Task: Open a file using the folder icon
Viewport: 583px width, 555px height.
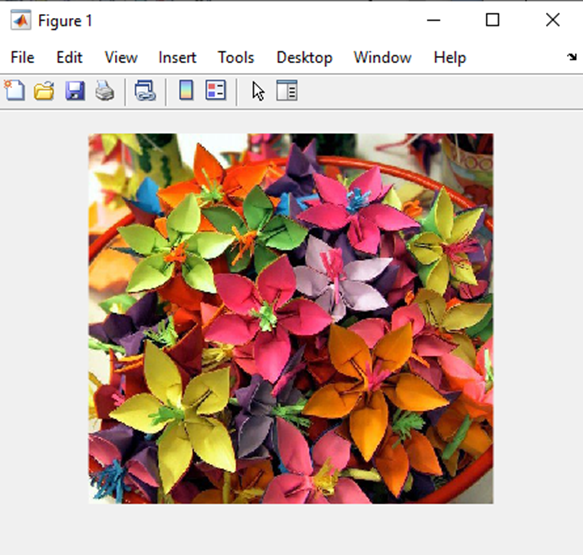Action: [x=44, y=91]
